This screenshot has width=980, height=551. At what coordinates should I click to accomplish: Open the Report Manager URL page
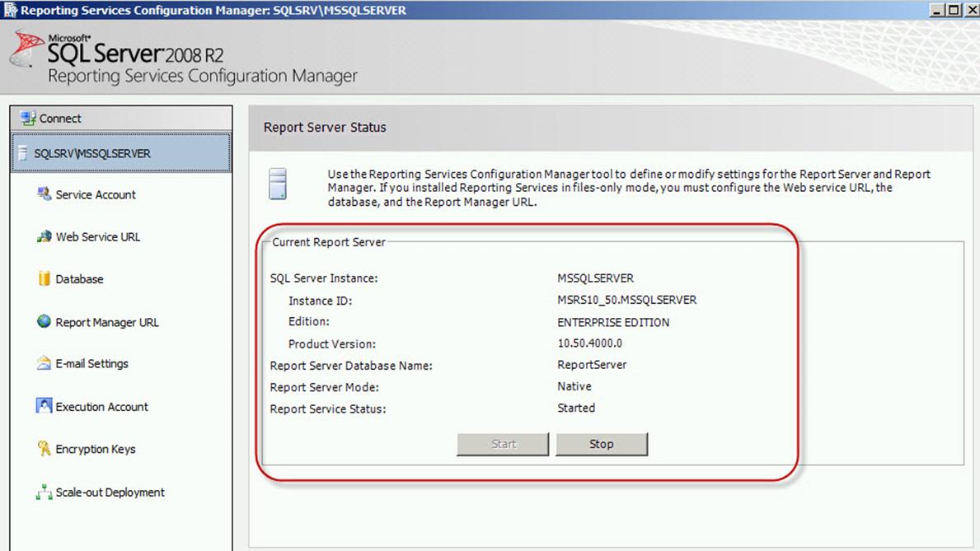(x=107, y=322)
